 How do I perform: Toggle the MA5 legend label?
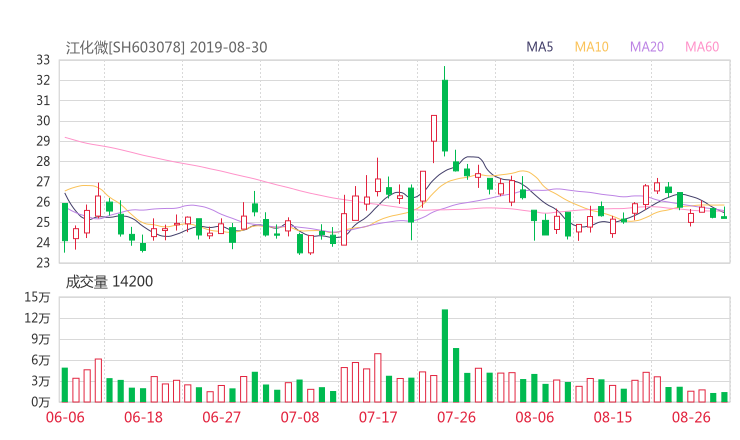click(x=540, y=47)
